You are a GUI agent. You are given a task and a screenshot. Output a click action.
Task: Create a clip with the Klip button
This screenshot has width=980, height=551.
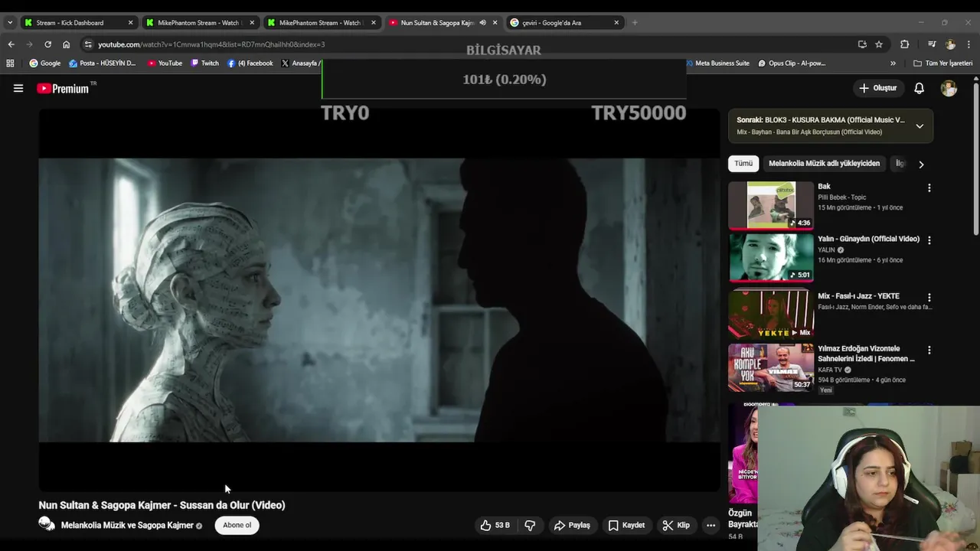(676, 525)
